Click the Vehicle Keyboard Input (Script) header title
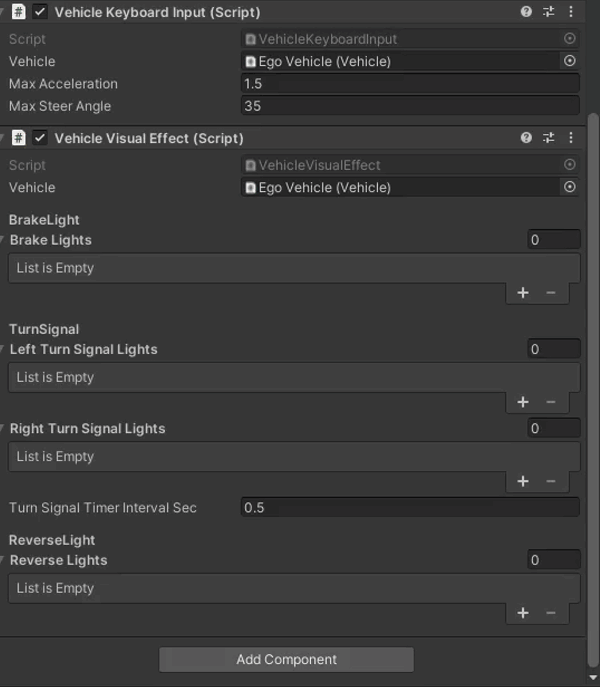The width and height of the screenshot is (600, 687). coord(157,12)
